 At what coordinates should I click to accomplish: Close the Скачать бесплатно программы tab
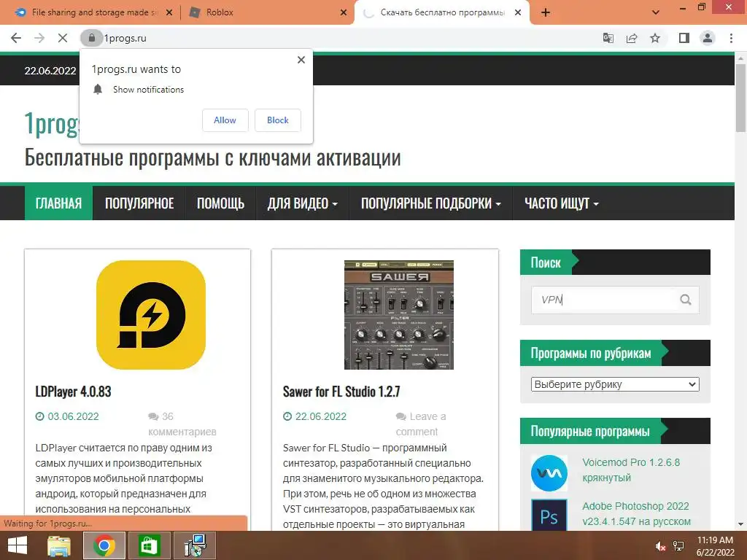pos(518,13)
